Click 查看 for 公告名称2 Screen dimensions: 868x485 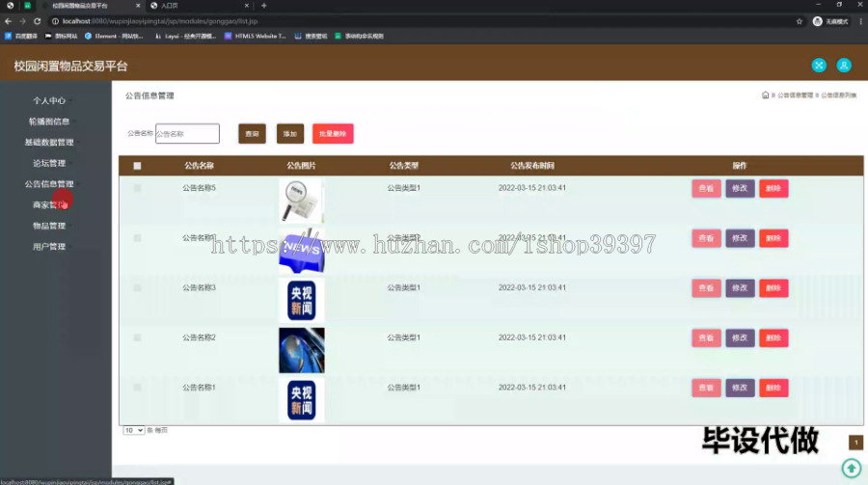click(706, 337)
